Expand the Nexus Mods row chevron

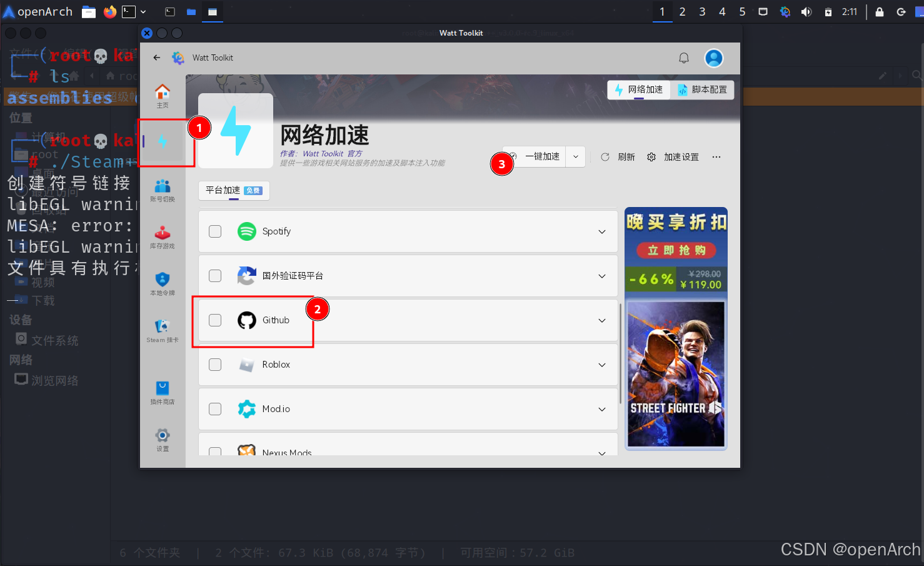[602, 453]
